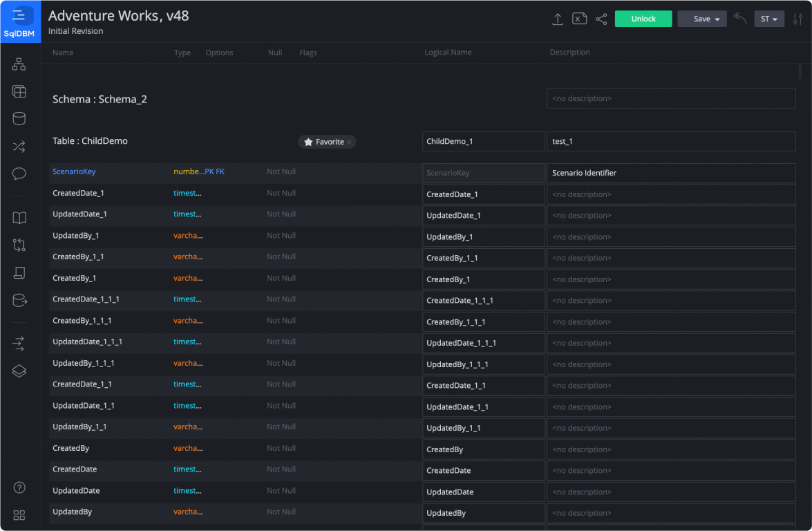
Task: Open the diagram explorer icon in sidebar
Action: click(19, 64)
